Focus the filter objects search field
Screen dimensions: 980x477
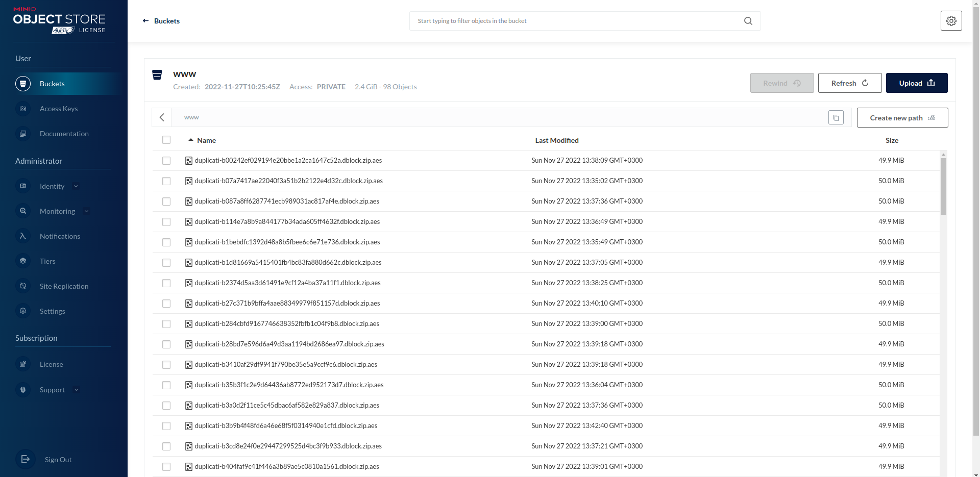click(x=585, y=21)
